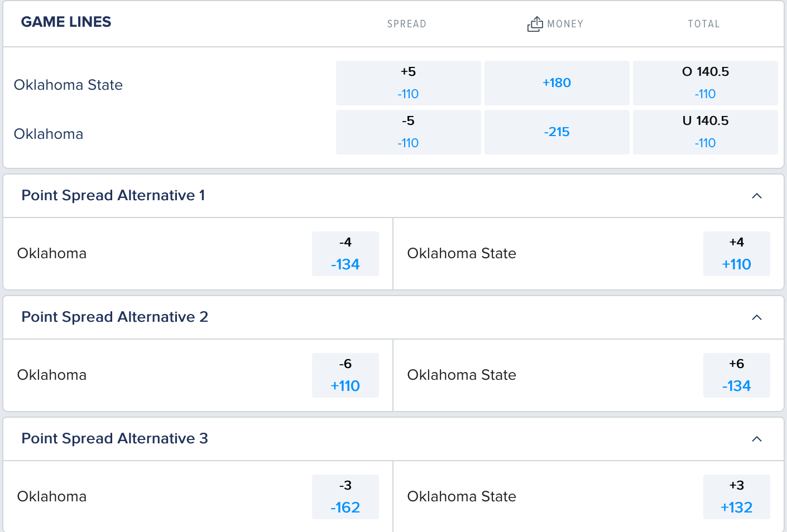Select Oklahoma -5 spread bet

point(409,132)
